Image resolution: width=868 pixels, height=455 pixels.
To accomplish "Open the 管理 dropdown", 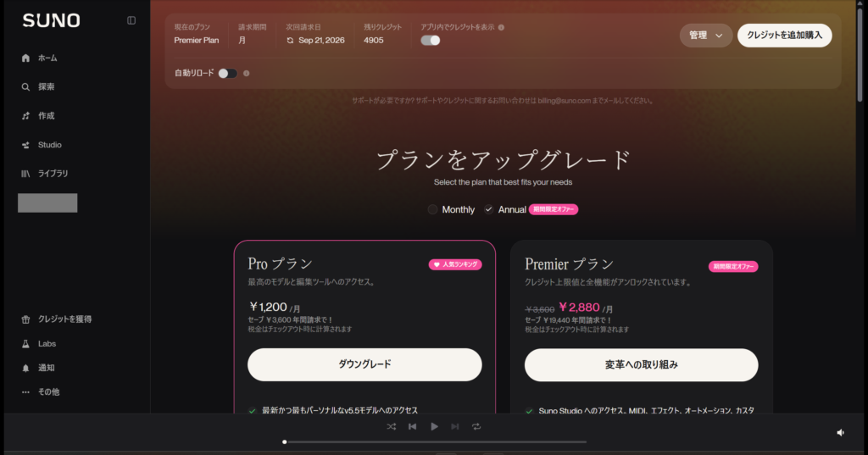I will click(706, 36).
